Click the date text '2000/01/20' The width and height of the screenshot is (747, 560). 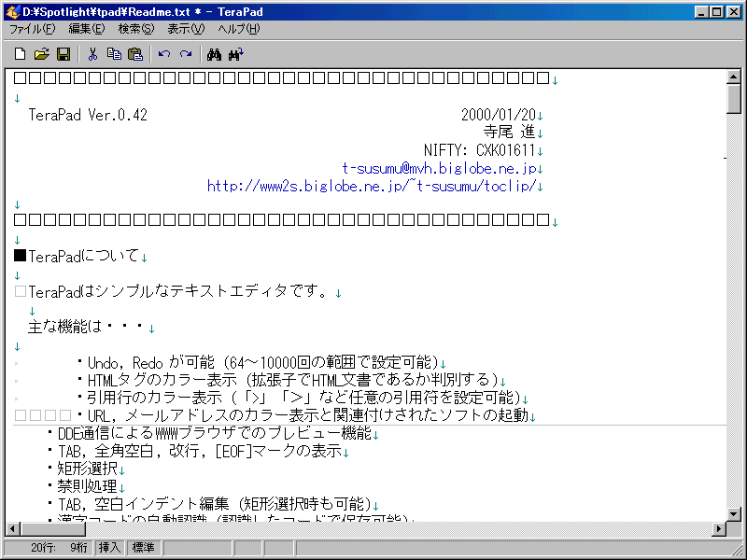coord(499,115)
